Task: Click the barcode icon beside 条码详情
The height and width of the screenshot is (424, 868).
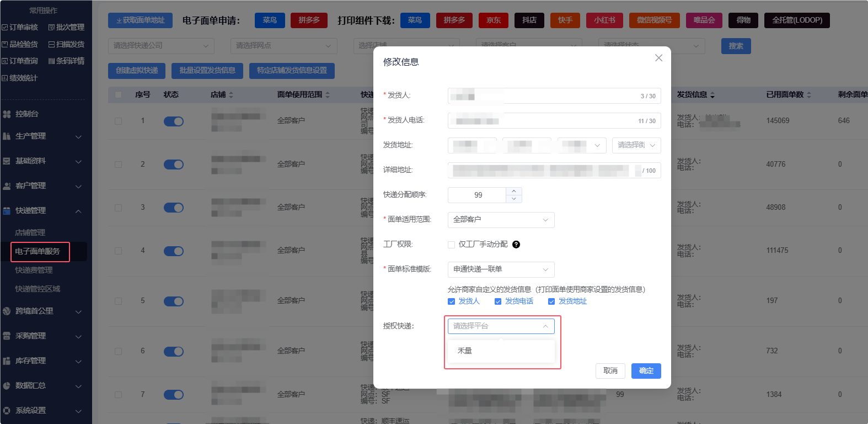Action: pos(51,61)
